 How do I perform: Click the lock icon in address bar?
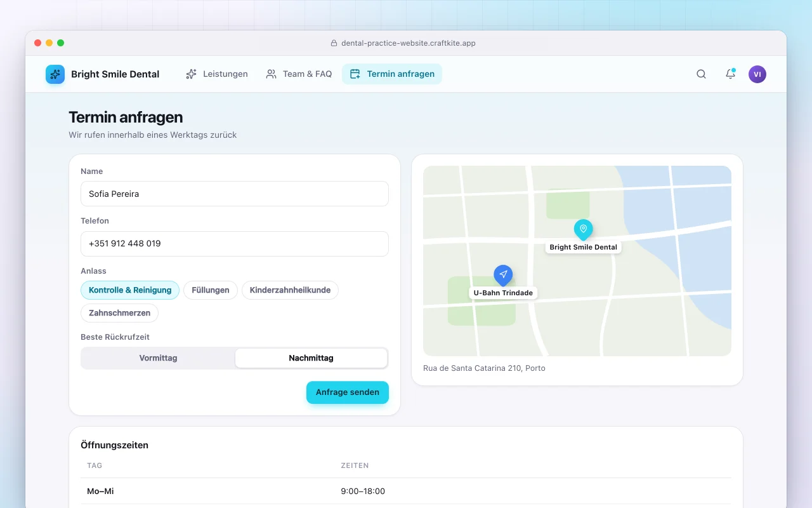coord(334,43)
